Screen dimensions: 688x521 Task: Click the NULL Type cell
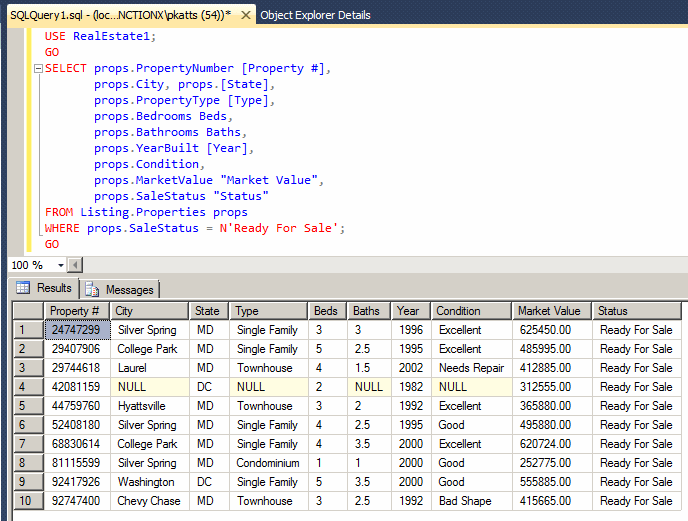click(x=269, y=387)
